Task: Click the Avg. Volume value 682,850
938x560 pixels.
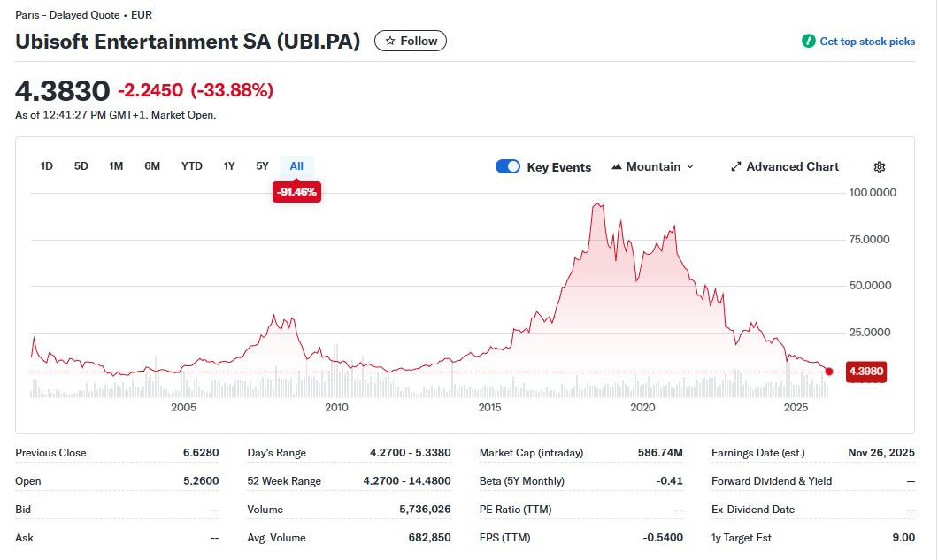Action: pyautogui.click(x=429, y=537)
